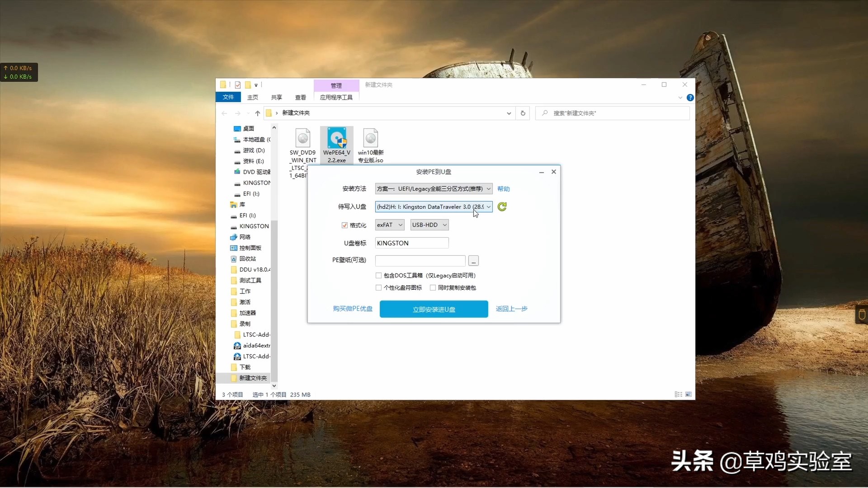
Task: Refresh the current folder via address bar icon
Action: 523,113
